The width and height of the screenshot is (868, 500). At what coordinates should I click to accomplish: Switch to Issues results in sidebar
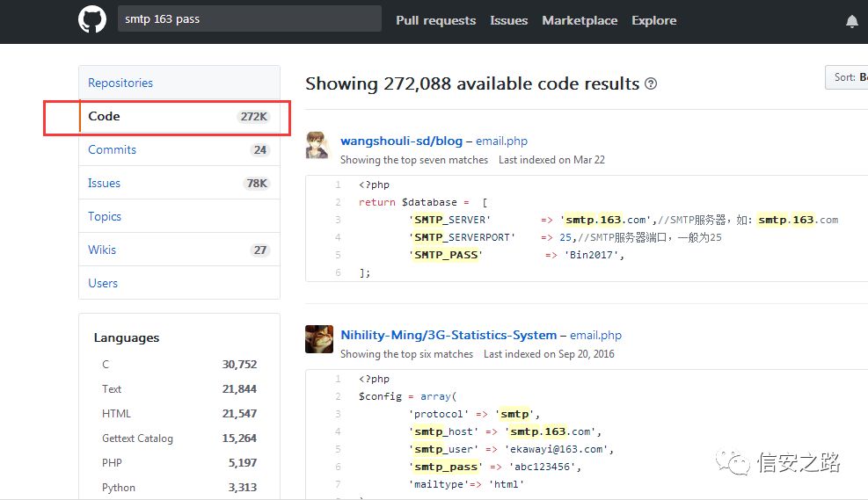(x=179, y=183)
